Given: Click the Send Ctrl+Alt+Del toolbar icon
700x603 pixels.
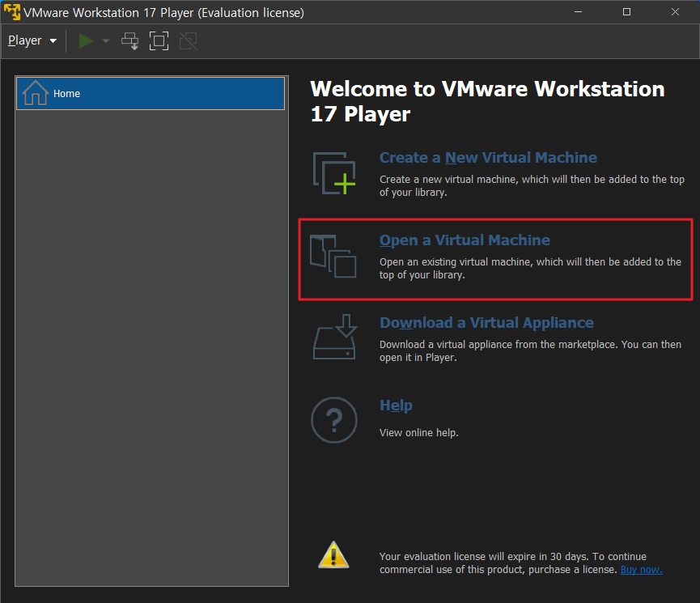Looking at the screenshot, I should tap(130, 41).
